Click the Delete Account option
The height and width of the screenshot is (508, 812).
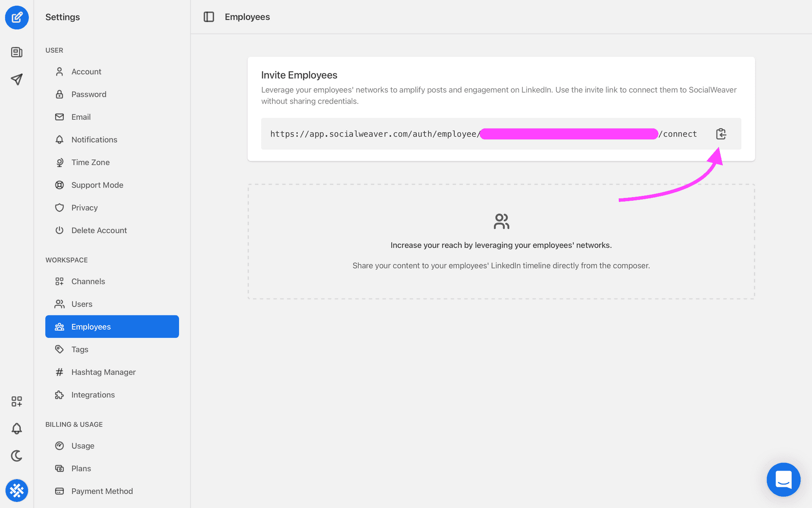tap(99, 230)
